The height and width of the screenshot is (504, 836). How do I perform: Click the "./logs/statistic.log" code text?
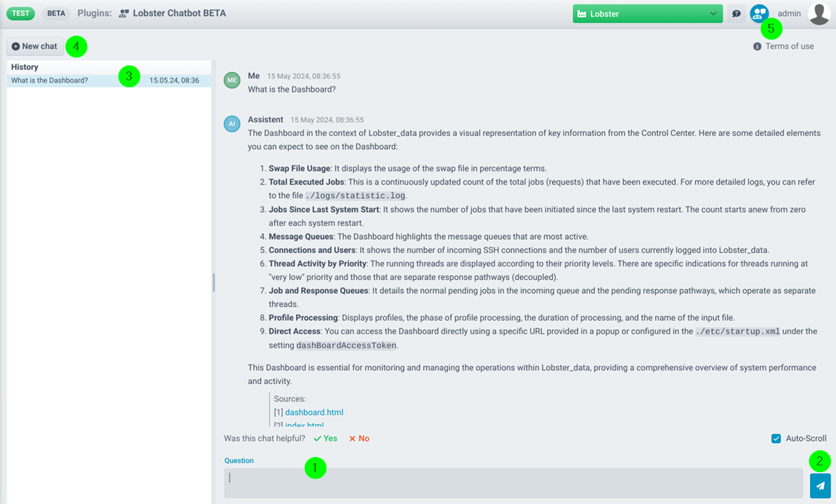355,196
